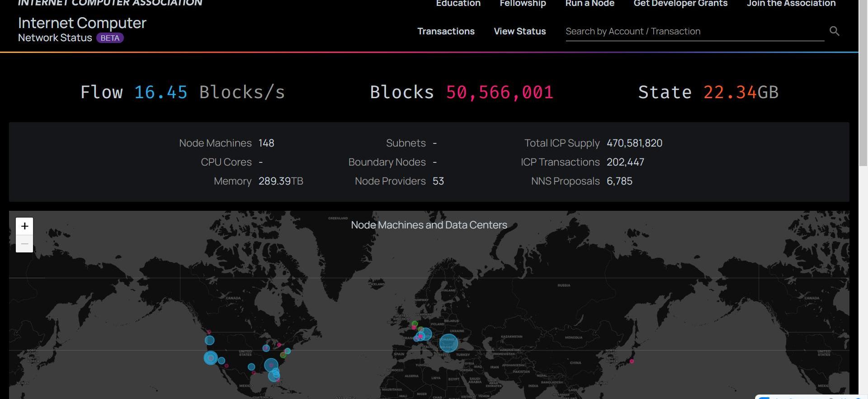Image resolution: width=868 pixels, height=399 pixels.
Task: Open the Education menu link
Action: pyautogui.click(x=458, y=4)
